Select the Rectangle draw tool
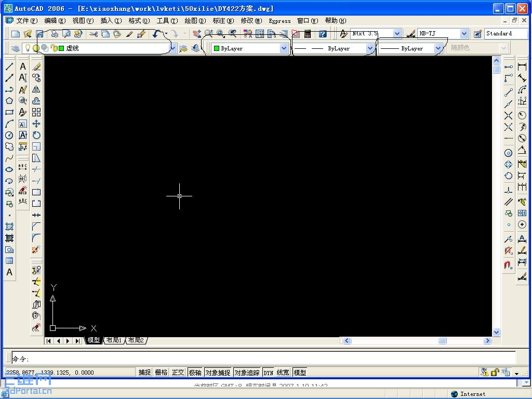This screenshot has width=532, height=399. [x=9, y=112]
